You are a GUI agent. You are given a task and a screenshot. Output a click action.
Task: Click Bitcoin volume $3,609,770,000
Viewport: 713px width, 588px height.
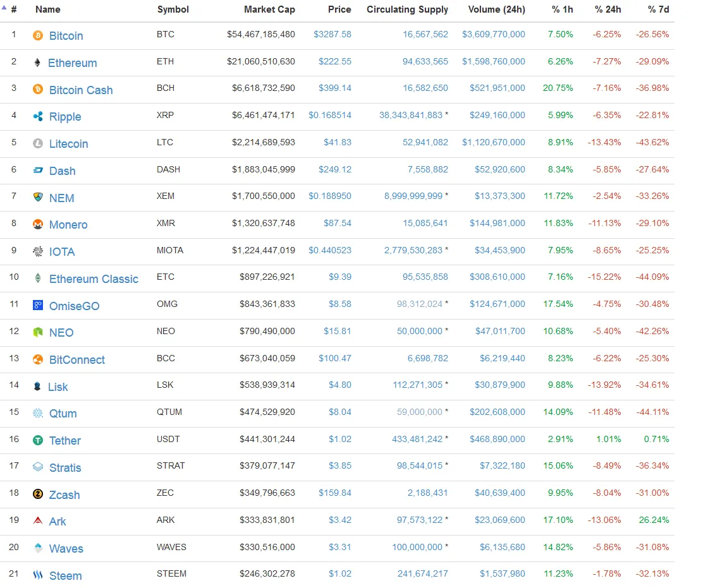pyautogui.click(x=494, y=35)
